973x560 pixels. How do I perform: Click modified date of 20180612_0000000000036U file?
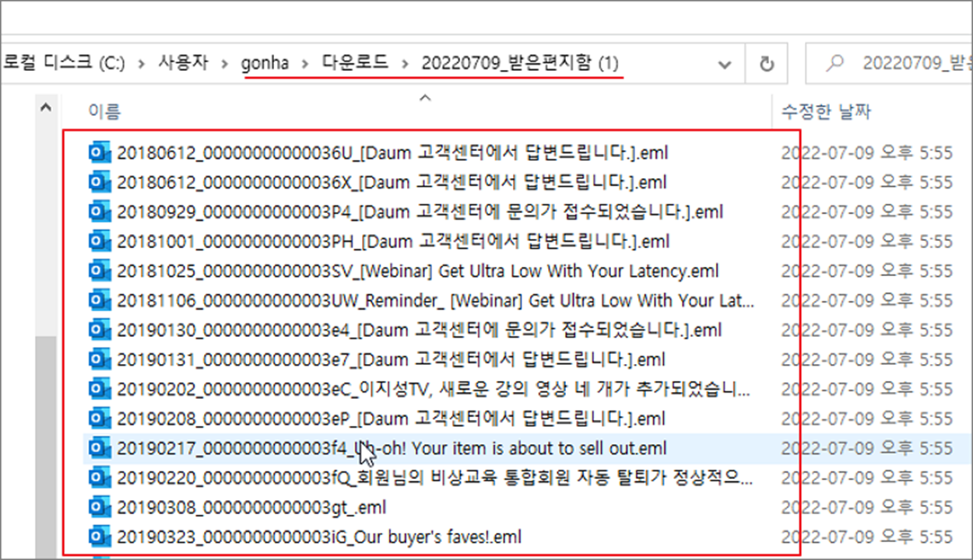[x=866, y=152]
